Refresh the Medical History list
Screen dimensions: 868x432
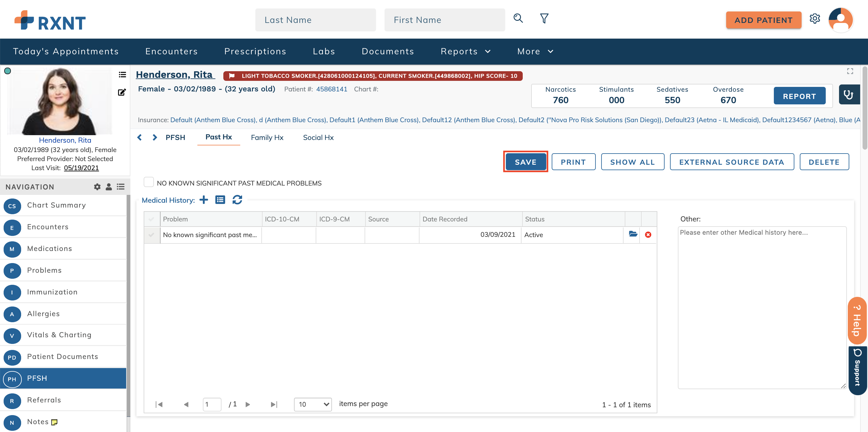pyautogui.click(x=238, y=200)
